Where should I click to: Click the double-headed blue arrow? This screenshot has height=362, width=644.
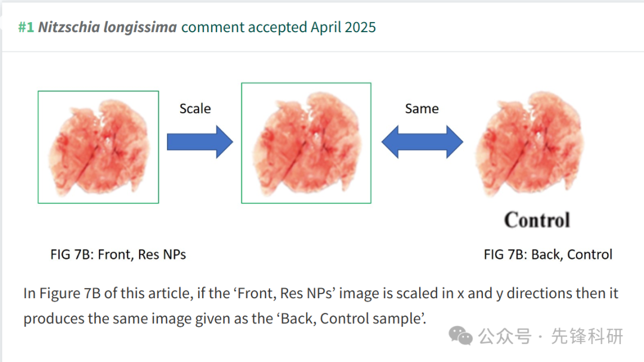click(x=422, y=142)
